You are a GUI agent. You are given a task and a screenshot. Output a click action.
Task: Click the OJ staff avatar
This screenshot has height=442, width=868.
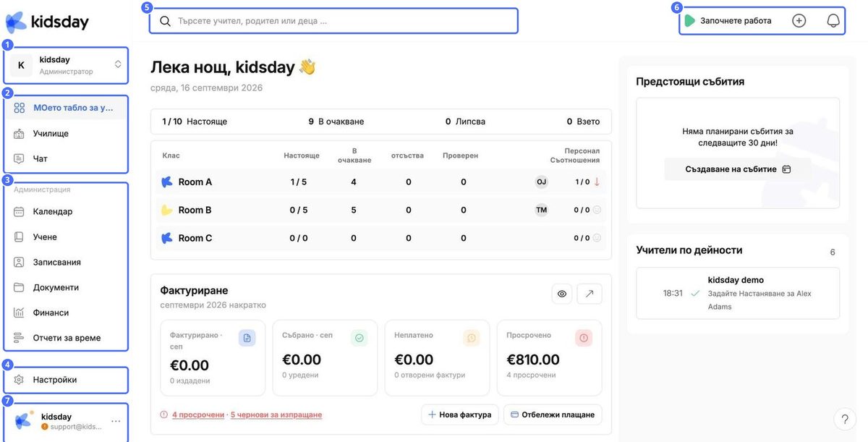(x=541, y=182)
